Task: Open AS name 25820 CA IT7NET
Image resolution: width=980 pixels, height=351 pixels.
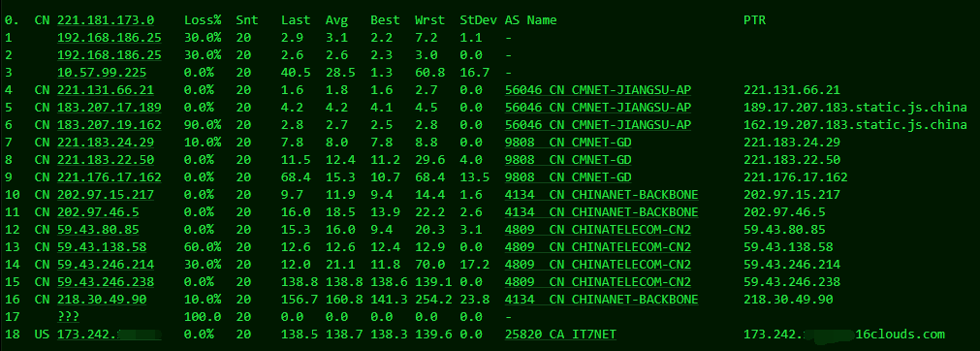Action: point(560,335)
